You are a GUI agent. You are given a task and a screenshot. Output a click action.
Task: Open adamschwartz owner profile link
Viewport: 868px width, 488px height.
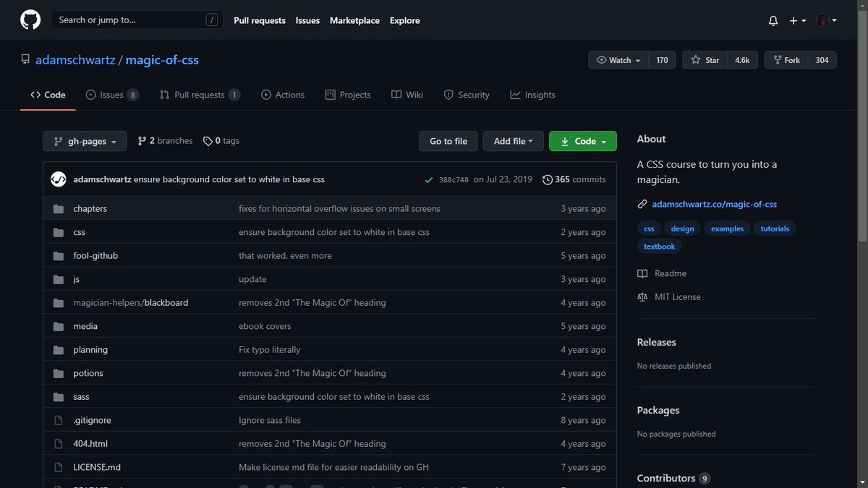(x=75, y=60)
